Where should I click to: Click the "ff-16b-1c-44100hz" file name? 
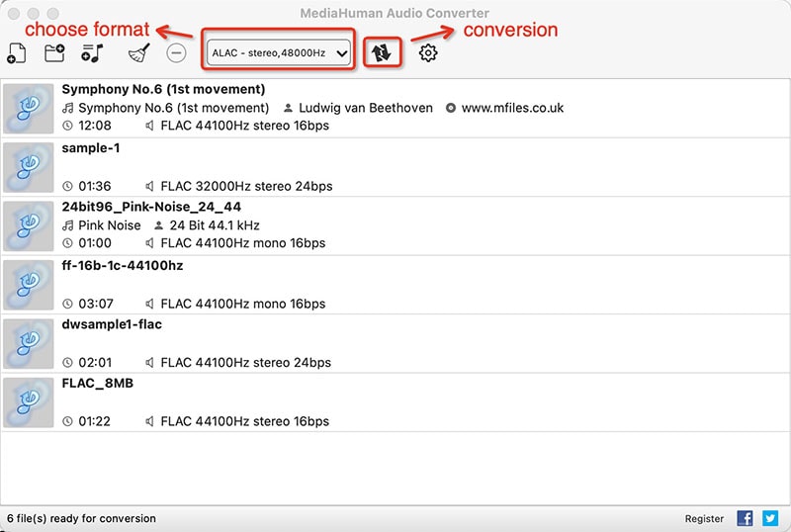coord(123,266)
